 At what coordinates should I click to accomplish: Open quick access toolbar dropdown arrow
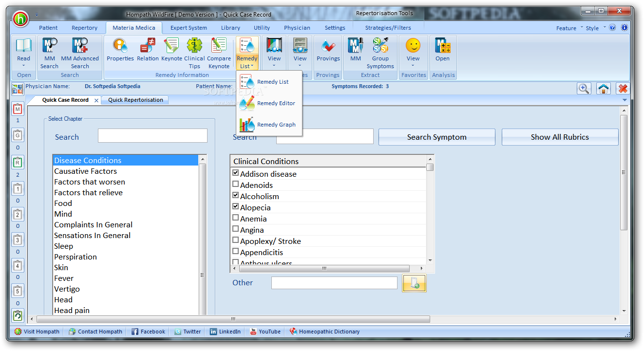[37, 15]
